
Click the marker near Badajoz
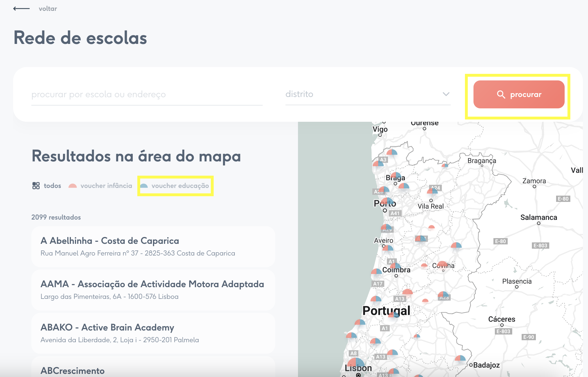pyautogui.click(x=460, y=358)
